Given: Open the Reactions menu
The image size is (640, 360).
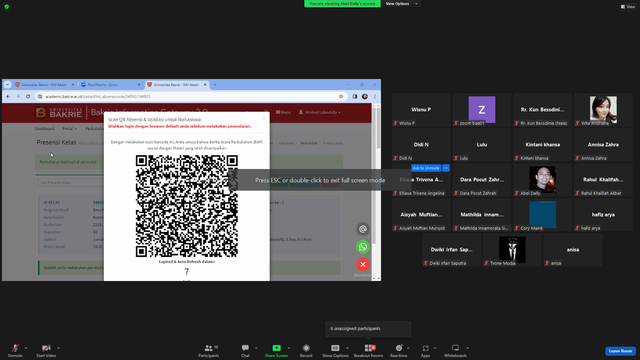Looking at the screenshot, I should click(x=399, y=350).
